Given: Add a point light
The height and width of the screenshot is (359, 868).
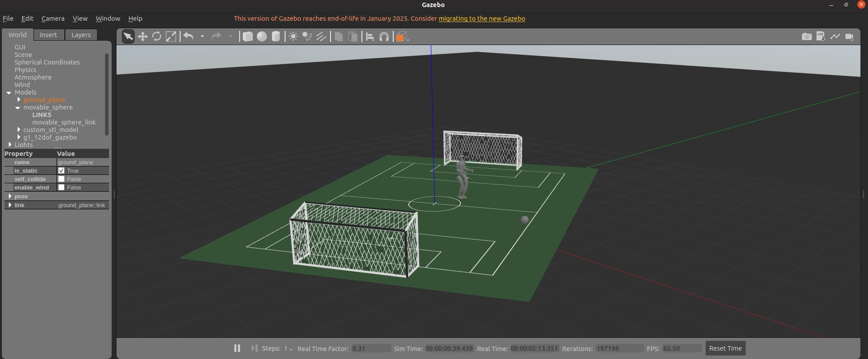Looking at the screenshot, I should coord(293,37).
